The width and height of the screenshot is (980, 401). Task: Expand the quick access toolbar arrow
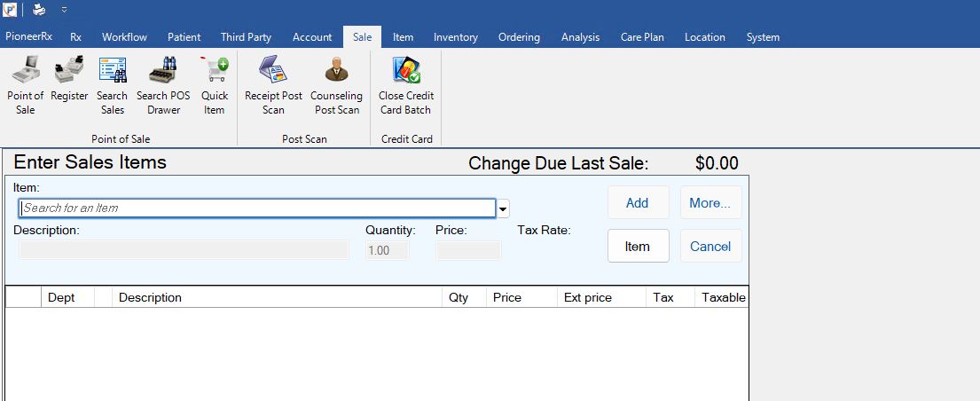[65, 10]
